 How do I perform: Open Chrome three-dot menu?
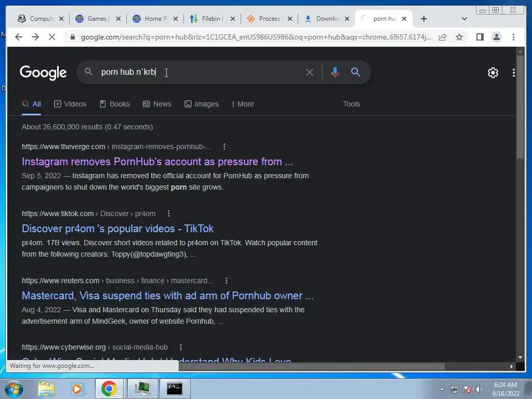[513, 37]
